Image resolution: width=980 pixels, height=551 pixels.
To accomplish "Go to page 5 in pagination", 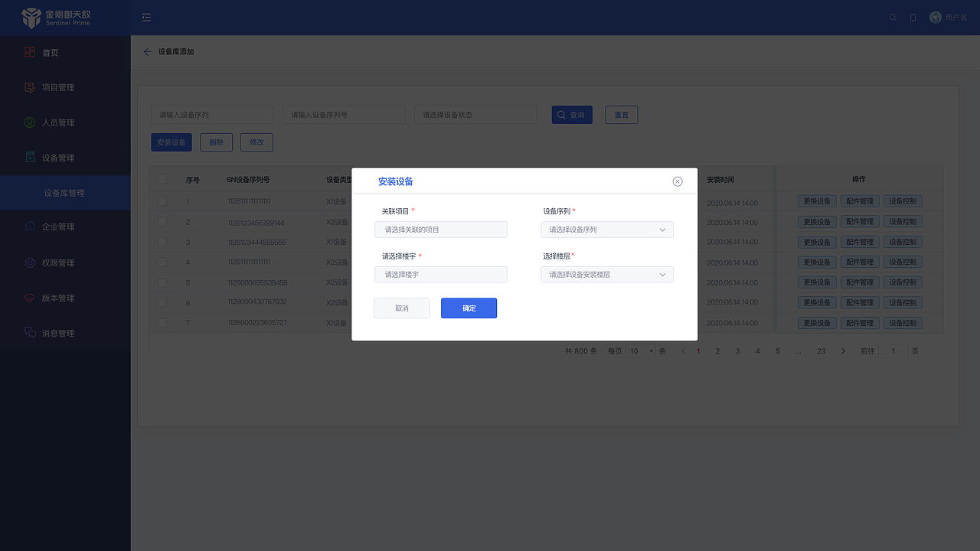I will pos(778,351).
